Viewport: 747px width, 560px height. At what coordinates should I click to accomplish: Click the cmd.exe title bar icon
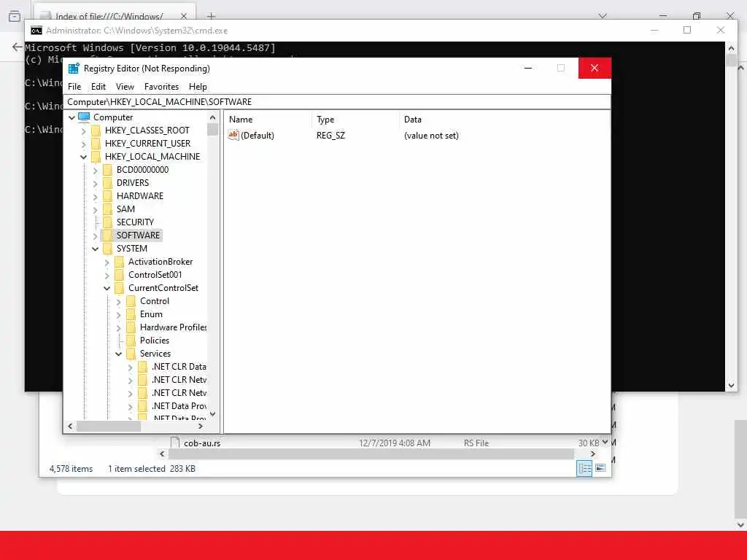(36, 31)
